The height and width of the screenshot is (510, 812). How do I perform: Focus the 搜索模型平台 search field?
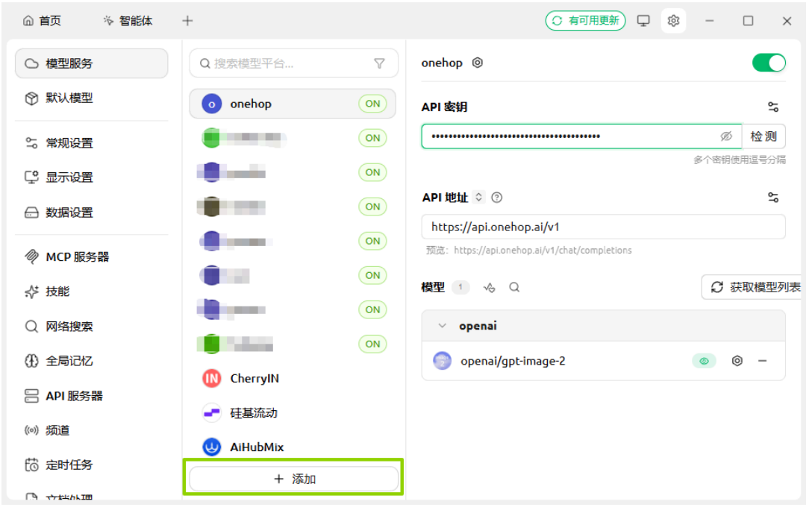click(x=295, y=63)
